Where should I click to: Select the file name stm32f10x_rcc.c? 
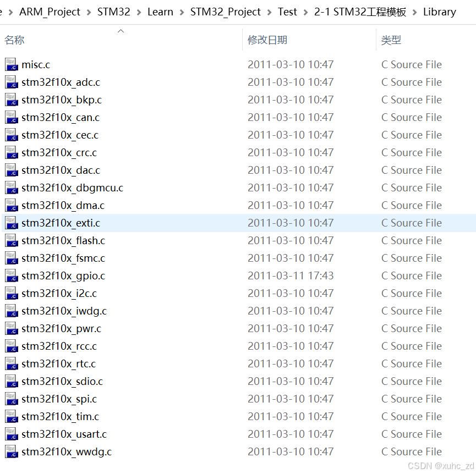click(x=59, y=346)
